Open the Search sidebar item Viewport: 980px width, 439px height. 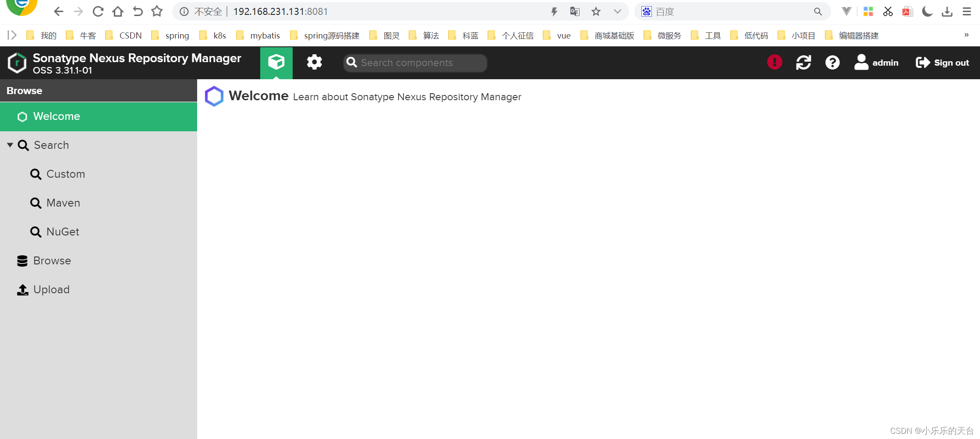[51, 145]
